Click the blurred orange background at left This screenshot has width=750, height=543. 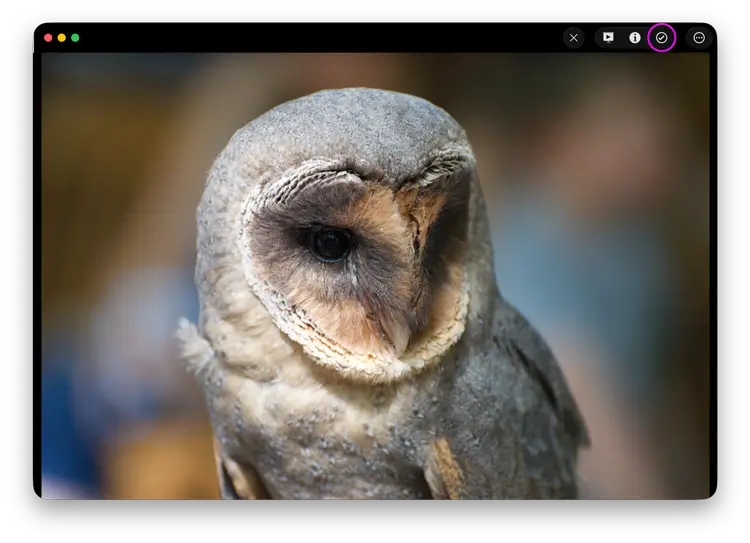click(x=90, y=150)
